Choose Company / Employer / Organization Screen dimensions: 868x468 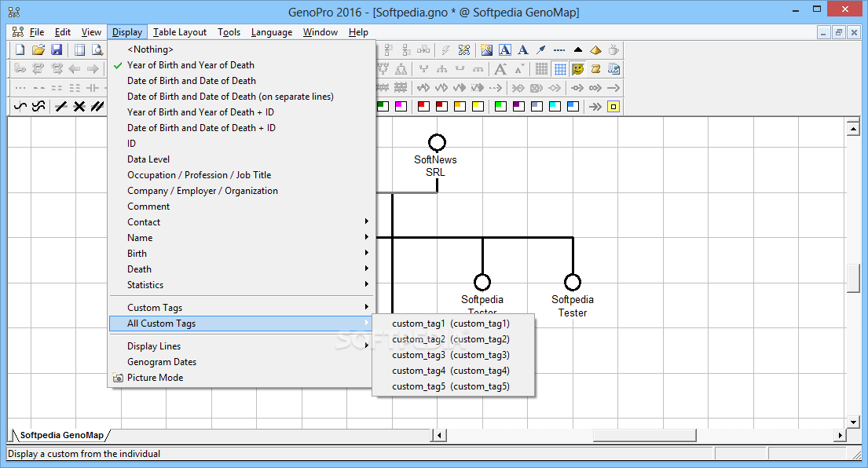pyautogui.click(x=242, y=191)
